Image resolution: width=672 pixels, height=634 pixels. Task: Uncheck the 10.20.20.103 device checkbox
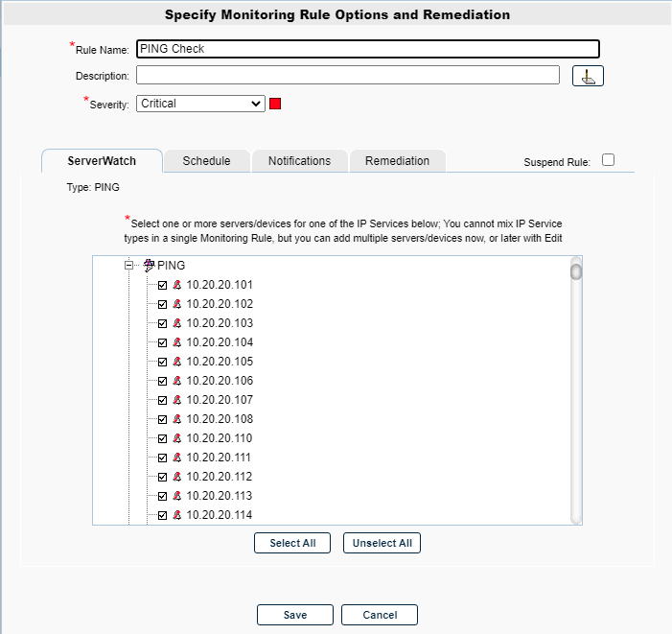pyautogui.click(x=162, y=323)
